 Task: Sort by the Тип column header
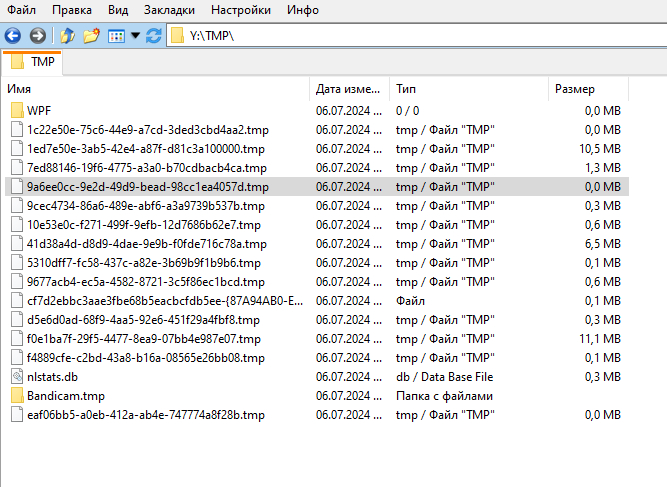click(469, 89)
